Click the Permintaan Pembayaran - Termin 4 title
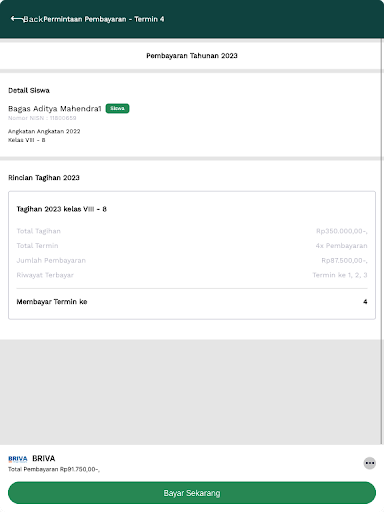Viewport: 384px width, 512px height. pyautogui.click(x=104, y=19)
